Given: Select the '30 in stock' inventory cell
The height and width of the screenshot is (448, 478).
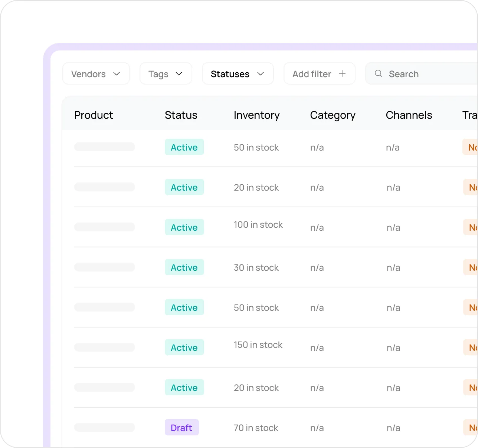Looking at the screenshot, I should pyautogui.click(x=256, y=268).
